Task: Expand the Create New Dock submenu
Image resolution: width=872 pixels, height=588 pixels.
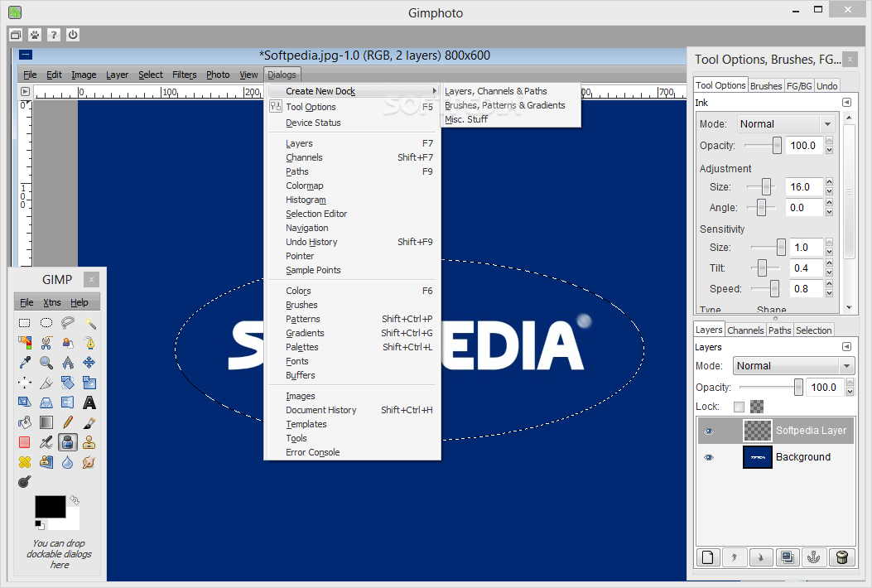Action: pos(354,91)
